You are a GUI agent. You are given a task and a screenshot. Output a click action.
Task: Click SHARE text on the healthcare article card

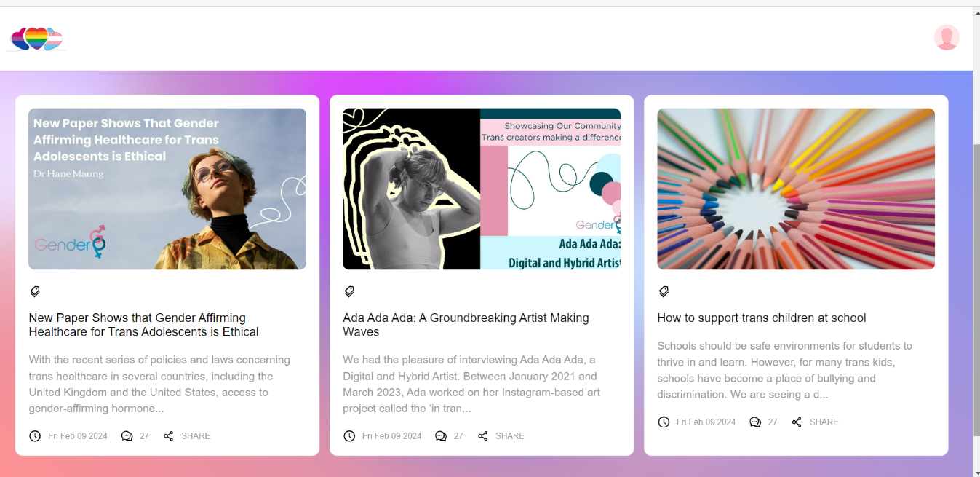[x=196, y=436]
